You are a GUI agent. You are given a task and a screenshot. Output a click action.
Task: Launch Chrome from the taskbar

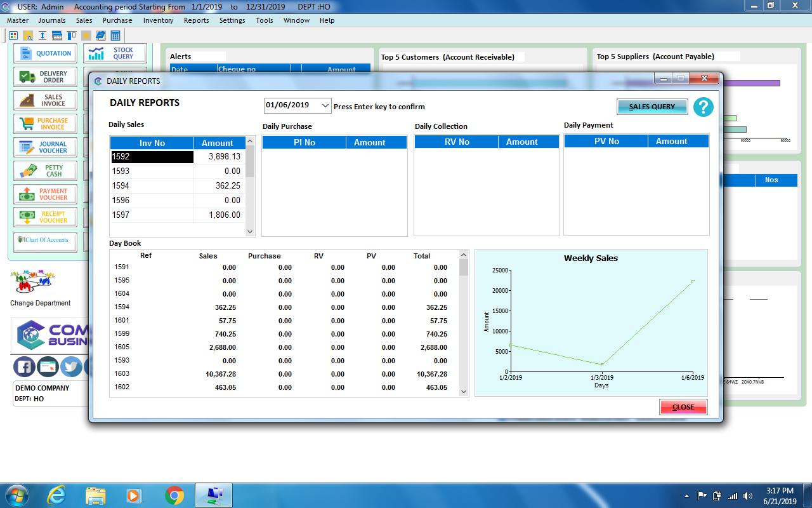pos(173,495)
